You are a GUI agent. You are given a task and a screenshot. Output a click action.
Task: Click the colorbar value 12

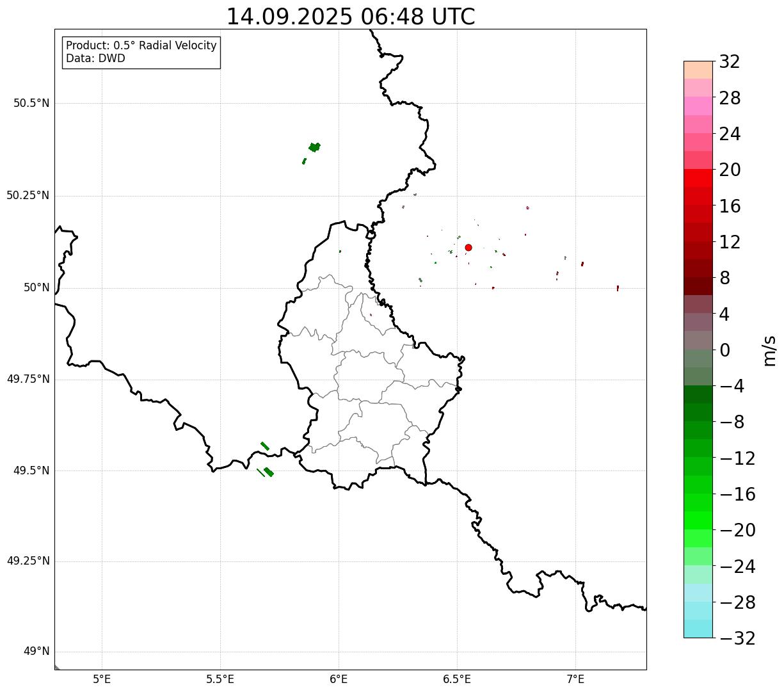click(x=730, y=242)
